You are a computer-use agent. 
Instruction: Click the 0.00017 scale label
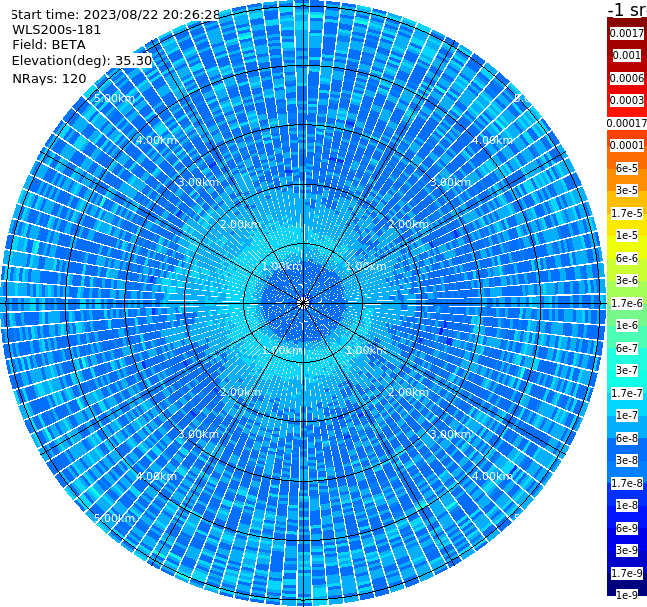(x=627, y=123)
